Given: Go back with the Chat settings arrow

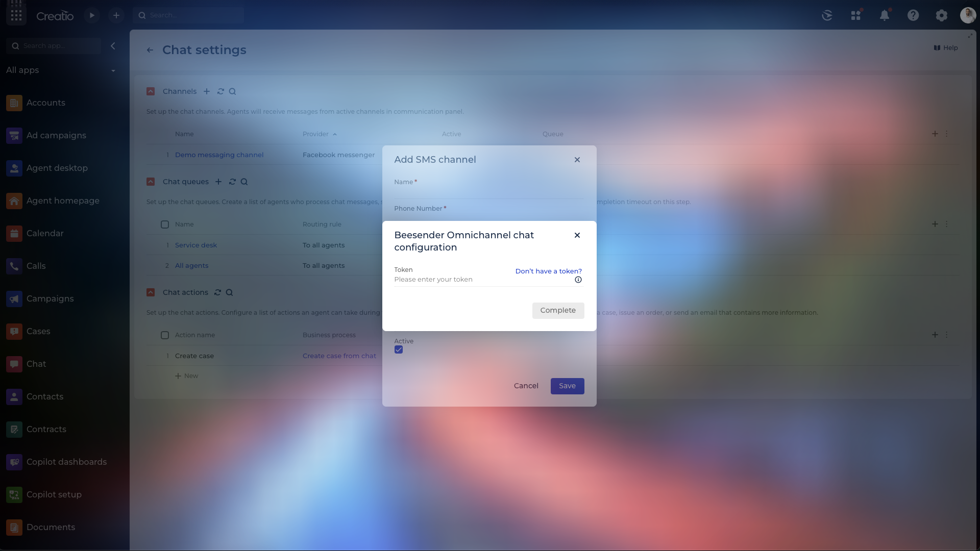Looking at the screenshot, I should [x=150, y=50].
